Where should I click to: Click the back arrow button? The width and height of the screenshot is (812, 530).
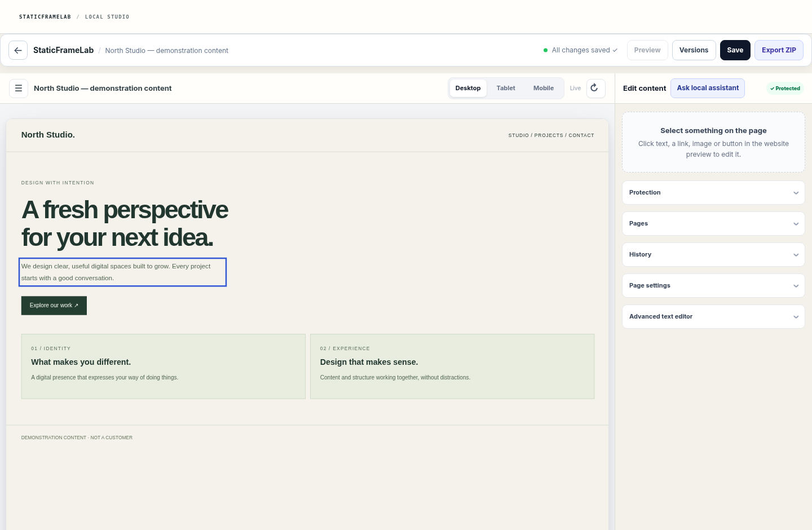pyautogui.click(x=18, y=50)
